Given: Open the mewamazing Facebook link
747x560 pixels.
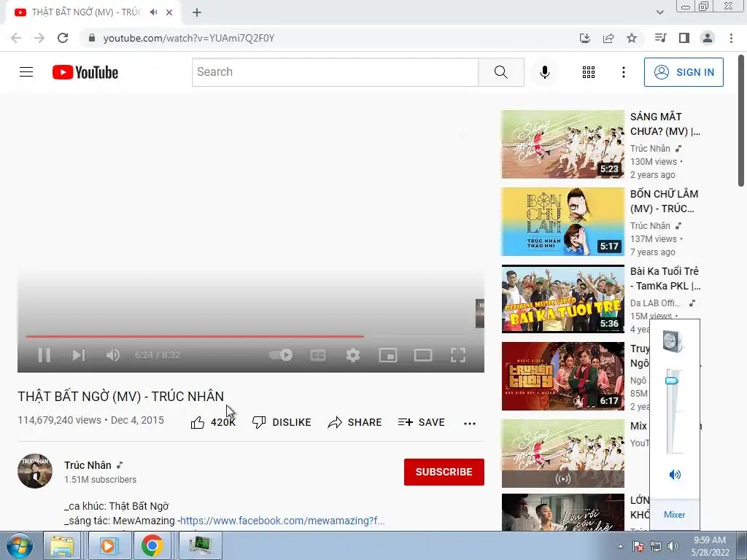Looking at the screenshot, I should [282, 521].
